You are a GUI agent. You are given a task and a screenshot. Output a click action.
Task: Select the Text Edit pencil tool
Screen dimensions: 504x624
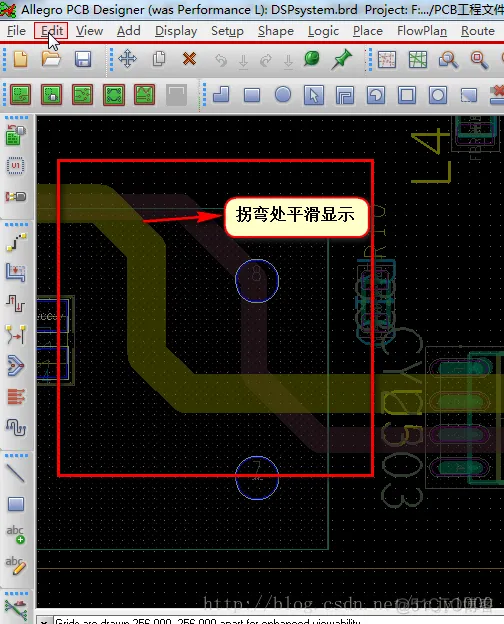coord(16,566)
